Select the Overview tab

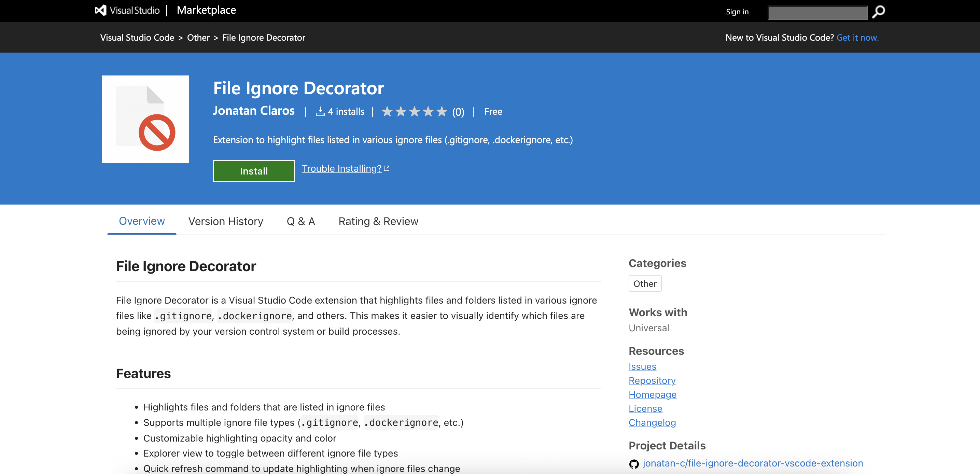click(141, 221)
